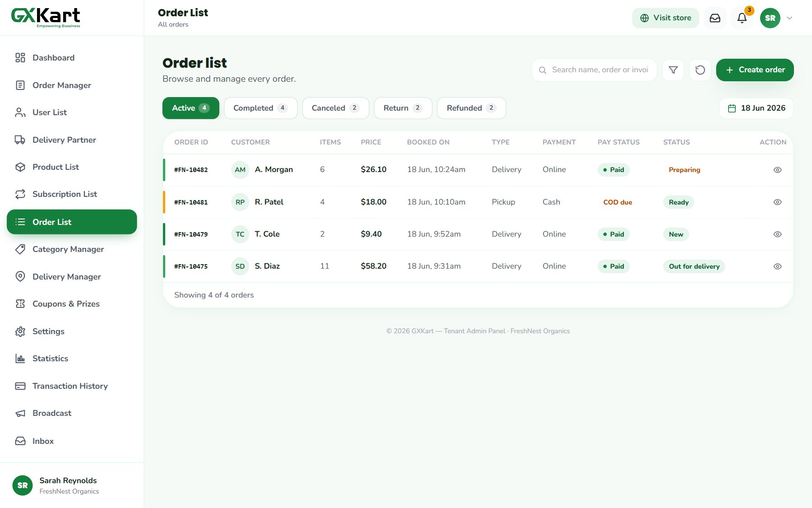The height and width of the screenshot is (508, 812).
Task: Open Settings gear in sidebar
Action: click(20, 331)
